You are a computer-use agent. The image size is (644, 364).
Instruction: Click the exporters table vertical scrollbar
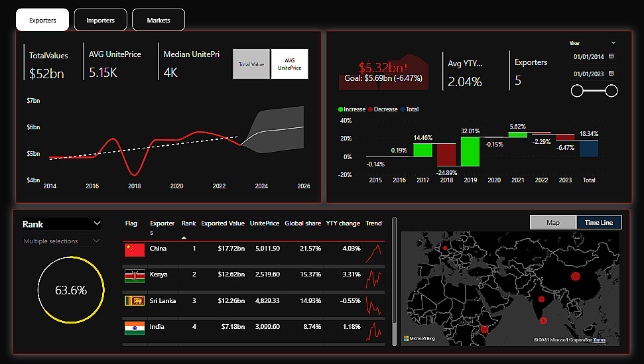tap(394, 271)
